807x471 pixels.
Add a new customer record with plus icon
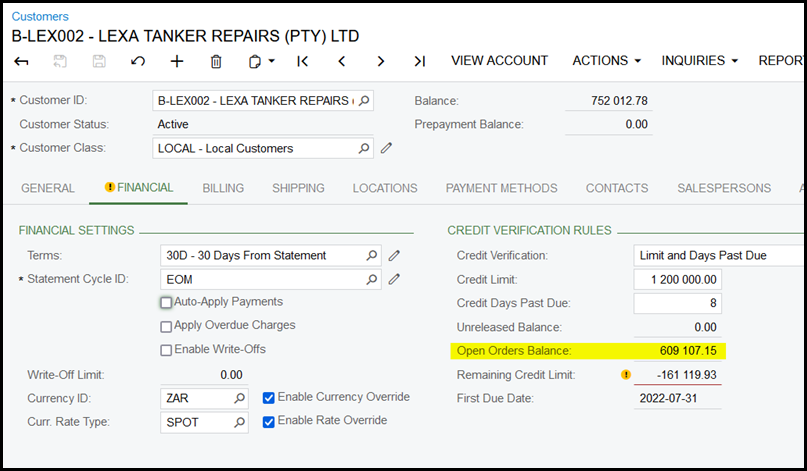(177, 61)
